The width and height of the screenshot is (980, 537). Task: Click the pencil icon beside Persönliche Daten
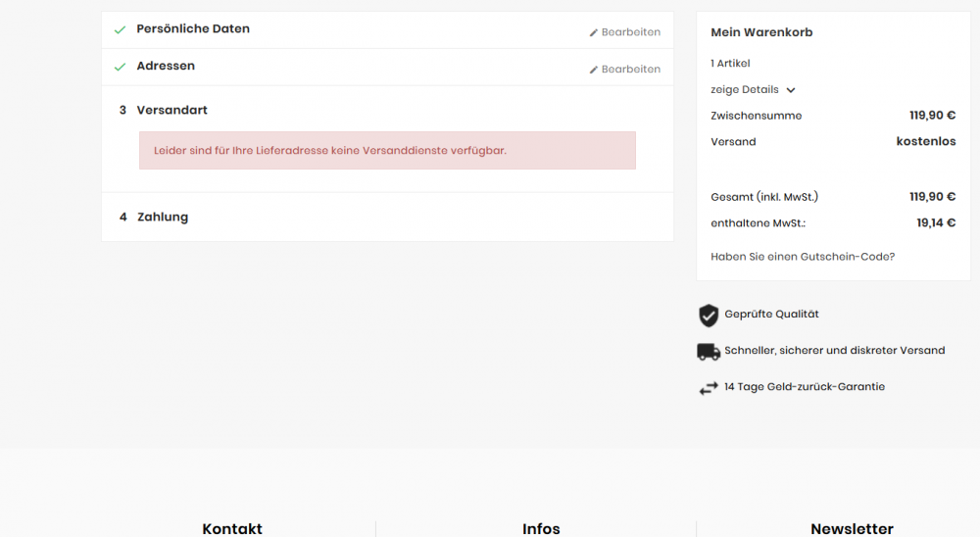pyautogui.click(x=593, y=32)
